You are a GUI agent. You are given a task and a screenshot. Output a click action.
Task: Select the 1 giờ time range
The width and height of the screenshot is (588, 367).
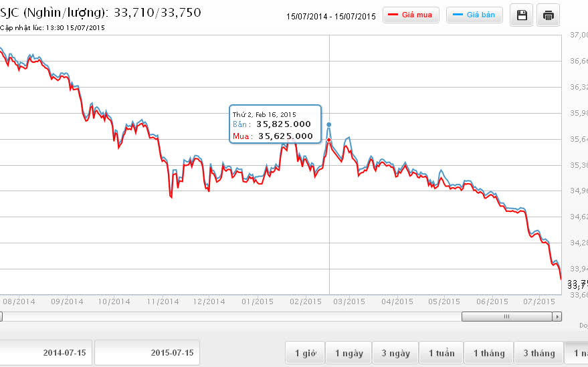[x=305, y=353]
